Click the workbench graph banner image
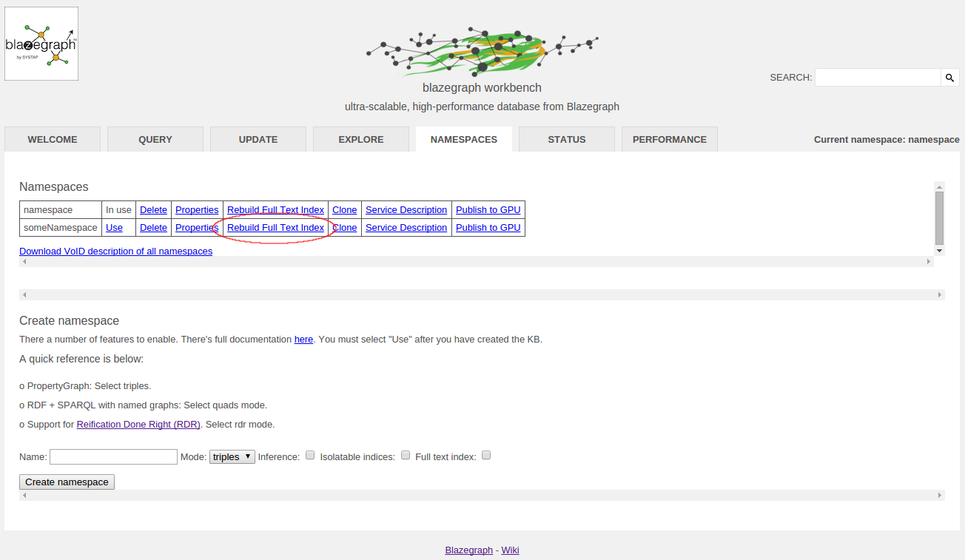Image resolution: width=965 pixels, height=560 pixels. [482, 52]
